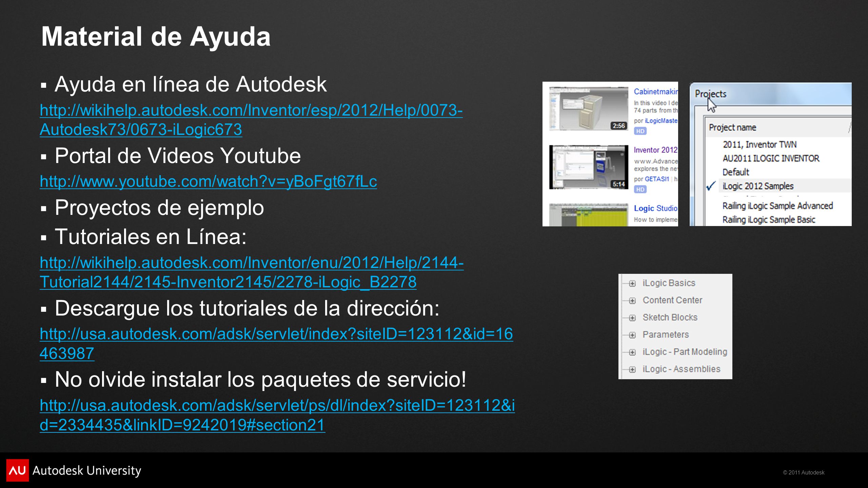This screenshot has width=868, height=488.
Task: Click the Inventor 2012 video title
Action: [x=656, y=150]
